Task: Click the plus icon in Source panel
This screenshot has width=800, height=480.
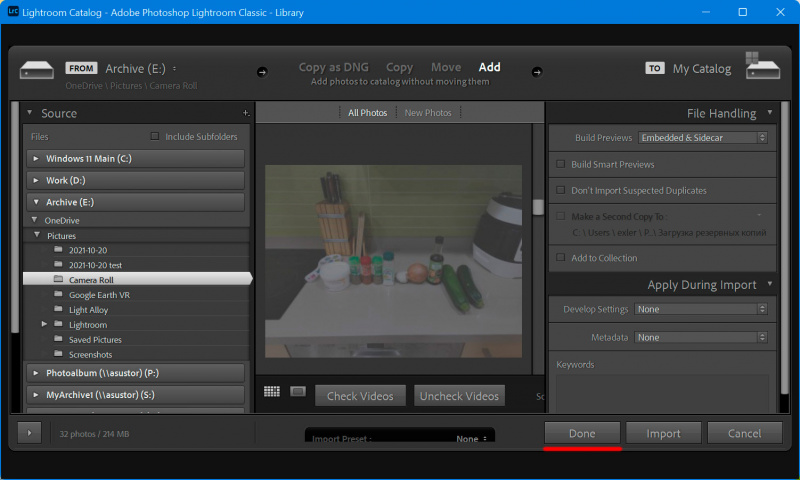Action: point(245,113)
